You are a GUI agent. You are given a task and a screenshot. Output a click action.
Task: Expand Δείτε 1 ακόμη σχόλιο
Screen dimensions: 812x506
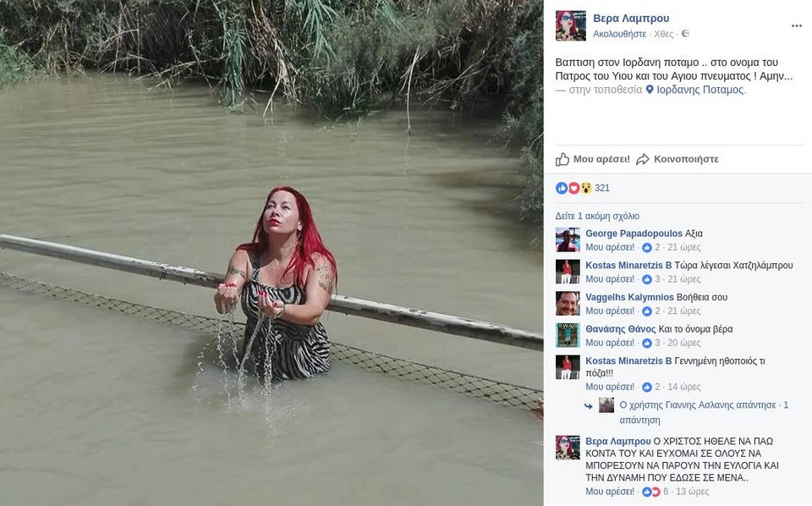coord(597,216)
